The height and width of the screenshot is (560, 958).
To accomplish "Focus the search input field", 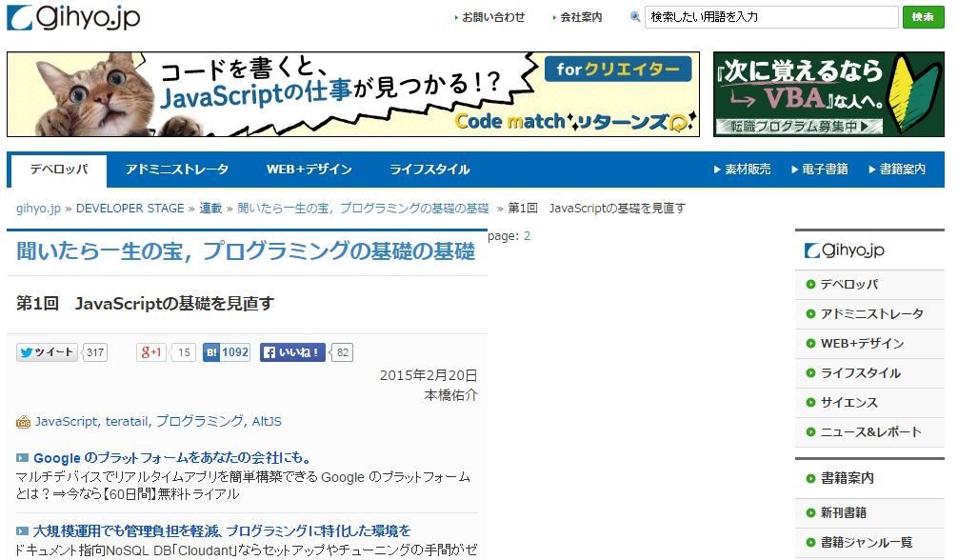I will 771,17.
